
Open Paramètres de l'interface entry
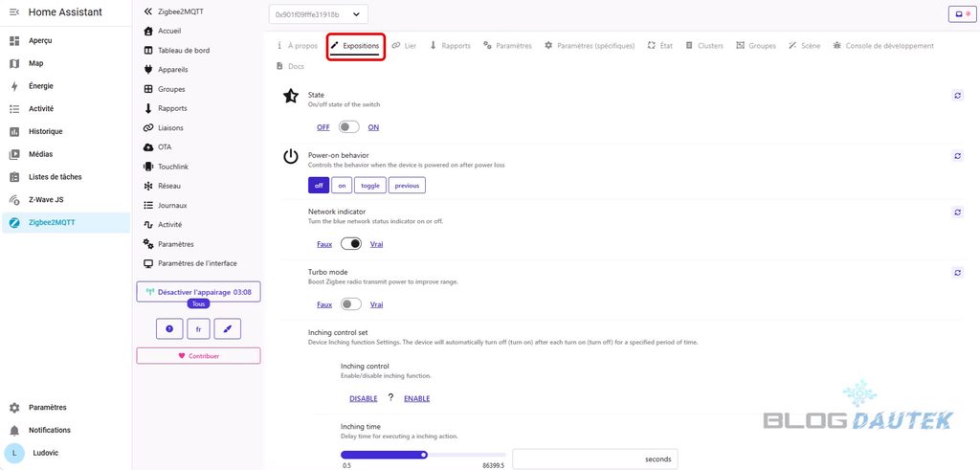tap(190, 264)
